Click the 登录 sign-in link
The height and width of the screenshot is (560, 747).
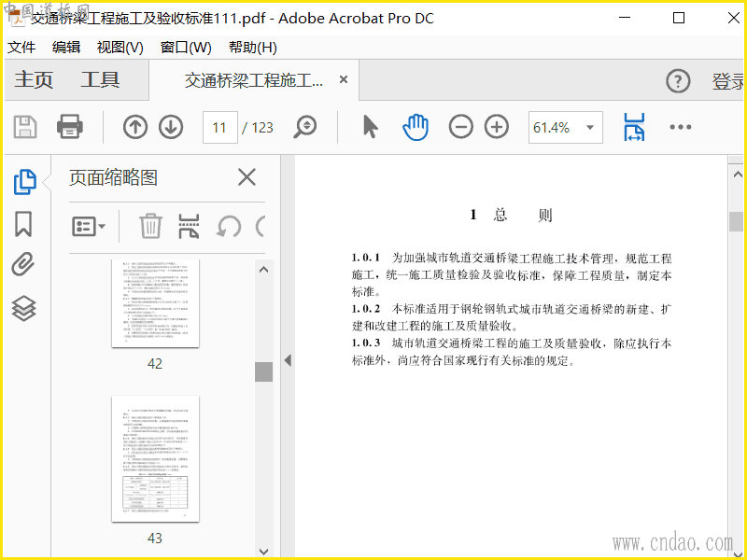point(728,81)
